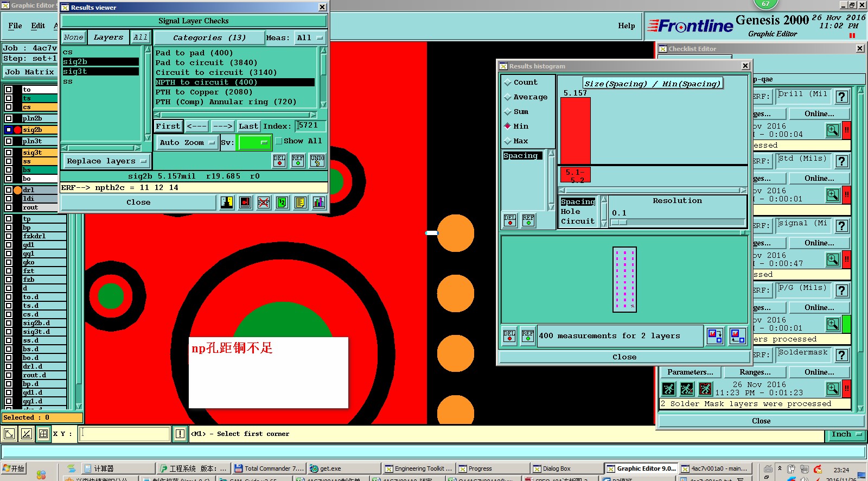
Task: Click first running-man icon in Soldermask row
Action: point(669,389)
